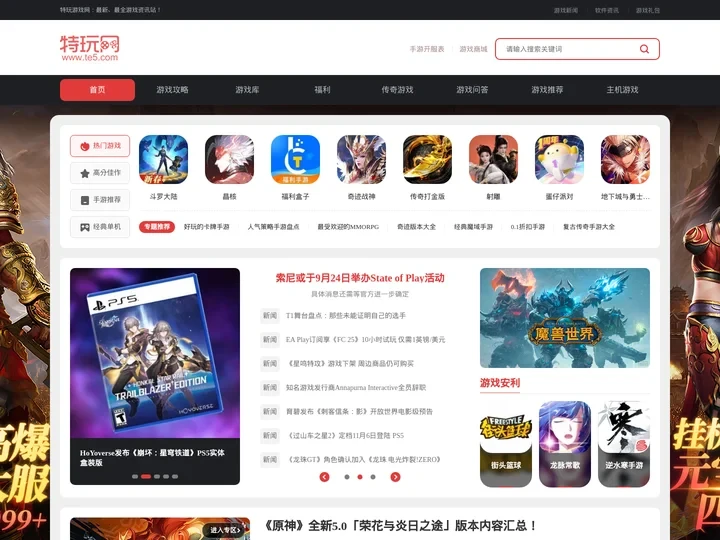Open the 首页 navigation tab

[x=97, y=90]
